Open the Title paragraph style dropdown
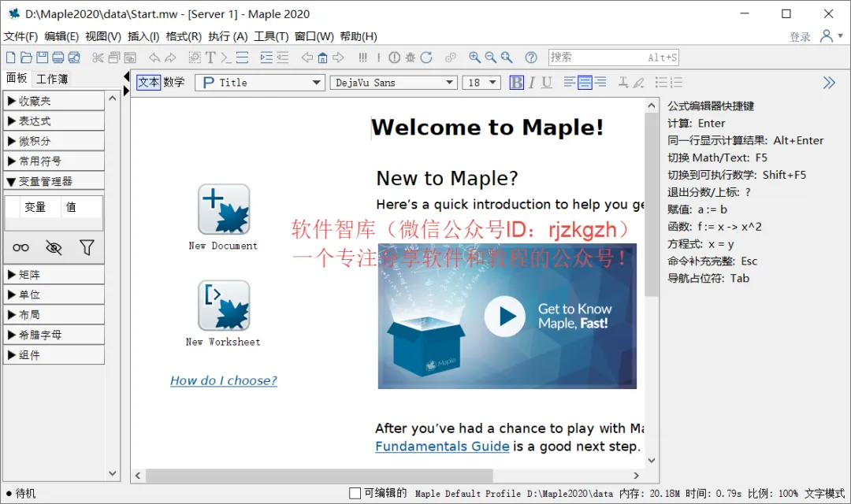The image size is (851, 504). (x=260, y=83)
